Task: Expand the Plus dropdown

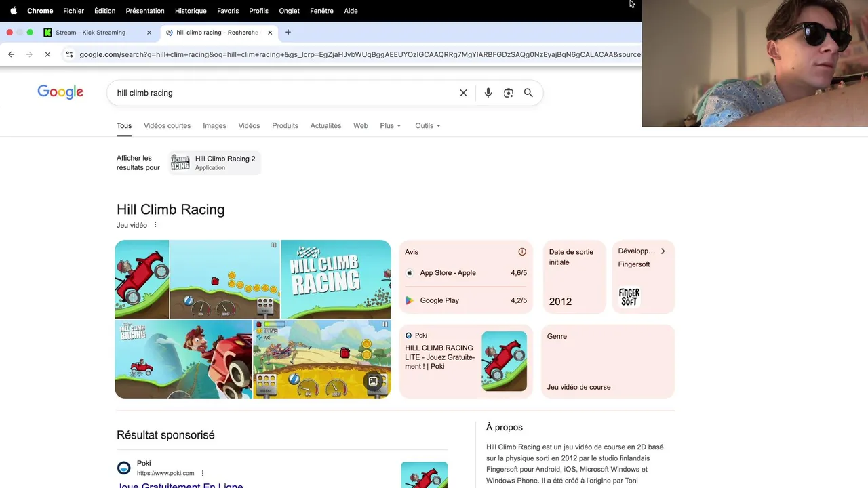Action: pyautogui.click(x=391, y=126)
